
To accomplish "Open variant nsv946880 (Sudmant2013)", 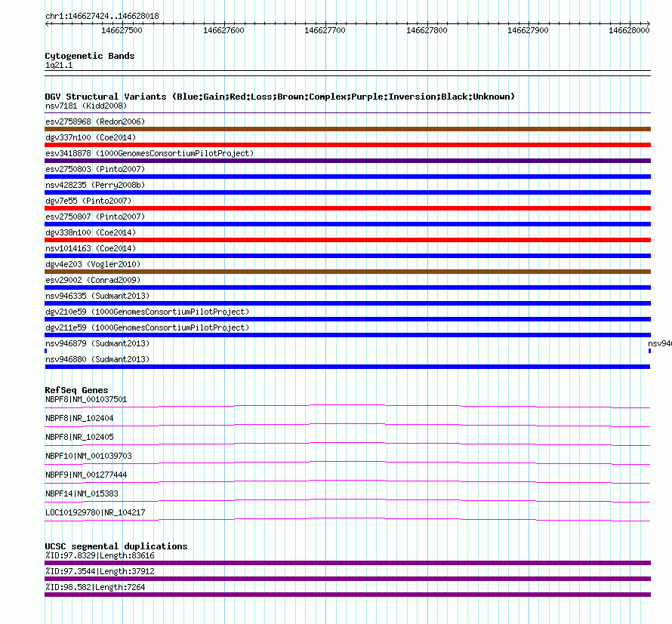I will coord(97,359).
